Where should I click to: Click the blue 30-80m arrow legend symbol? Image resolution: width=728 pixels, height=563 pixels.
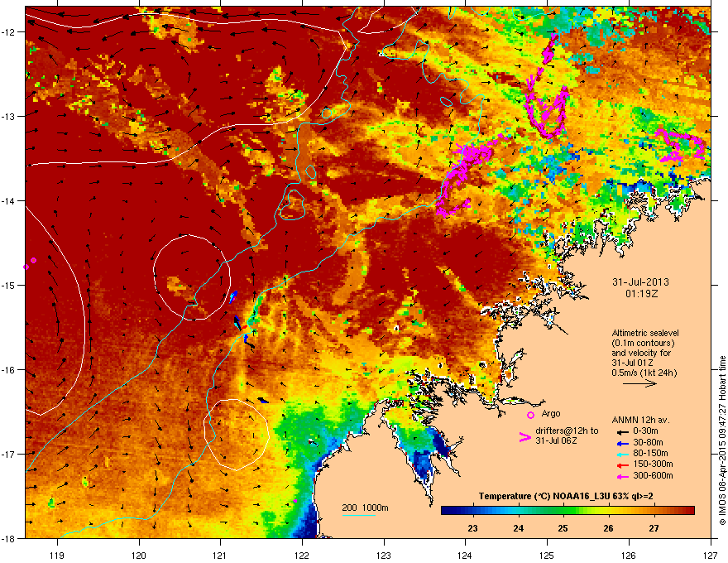click(x=622, y=443)
